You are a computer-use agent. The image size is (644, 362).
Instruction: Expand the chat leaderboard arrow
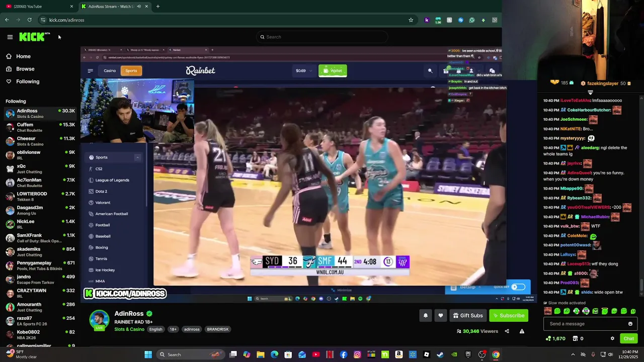click(590, 92)
